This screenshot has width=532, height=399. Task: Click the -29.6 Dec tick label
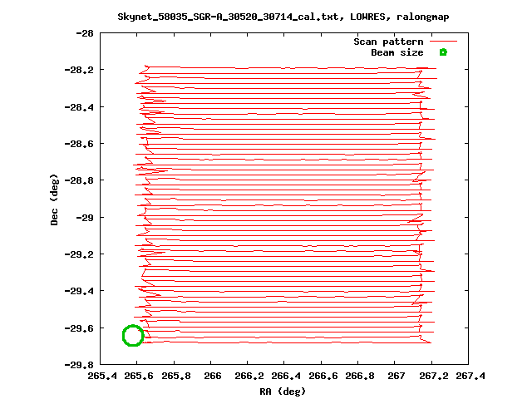click(79, 328)
